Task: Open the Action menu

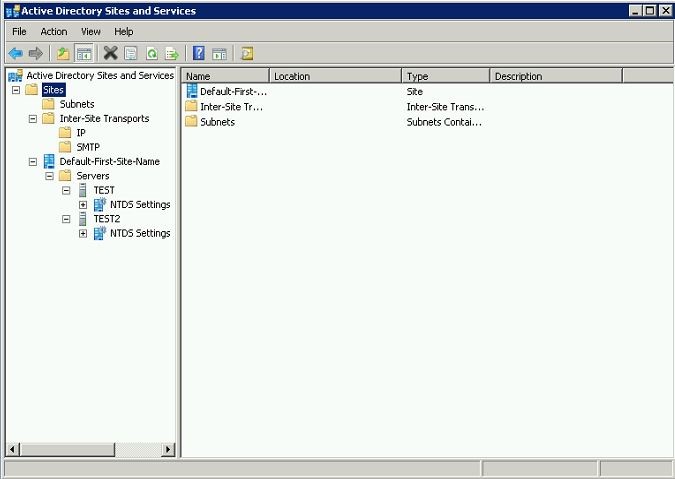Action: 54,31
